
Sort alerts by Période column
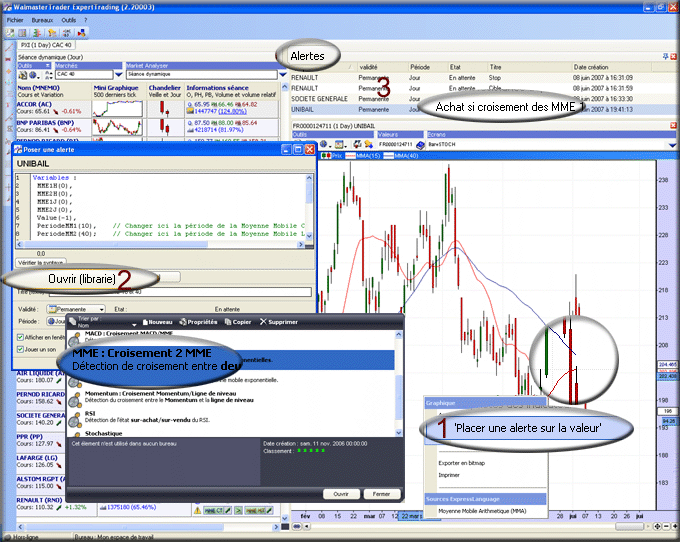(x=419, y=67)
